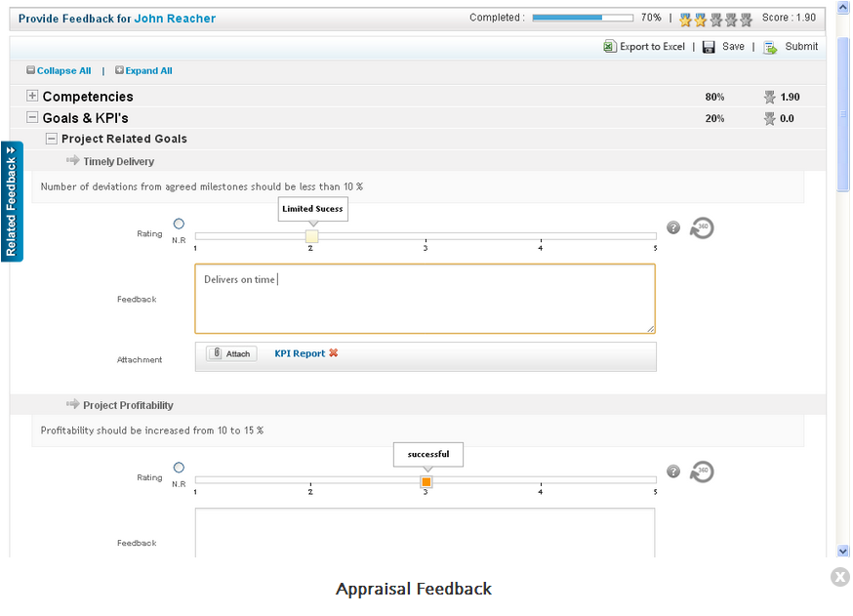Click the Timely Delivery feedback text box
Screen dimensions: 853x616
[425, 299]
